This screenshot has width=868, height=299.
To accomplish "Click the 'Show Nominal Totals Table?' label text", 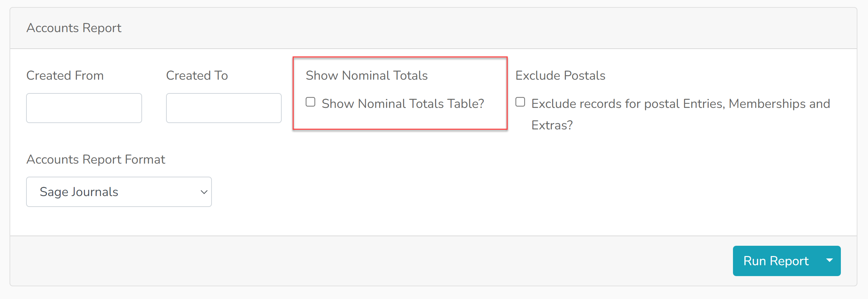I will [x=403, y=104].
